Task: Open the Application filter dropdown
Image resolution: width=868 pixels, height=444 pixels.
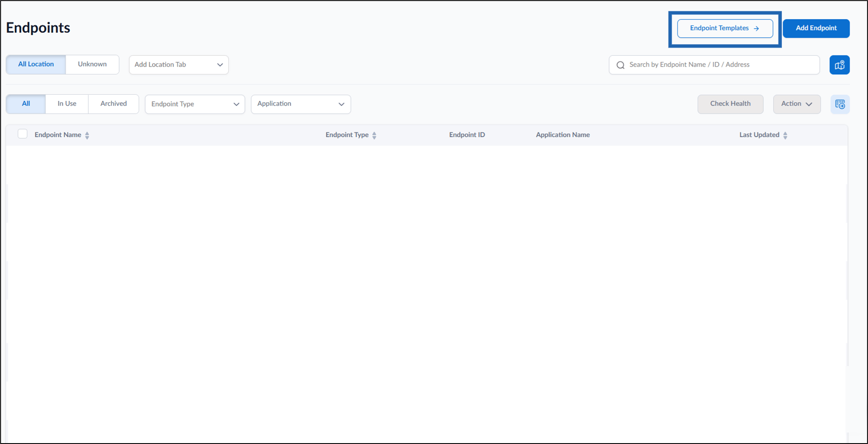Action: tap(301, 104)
